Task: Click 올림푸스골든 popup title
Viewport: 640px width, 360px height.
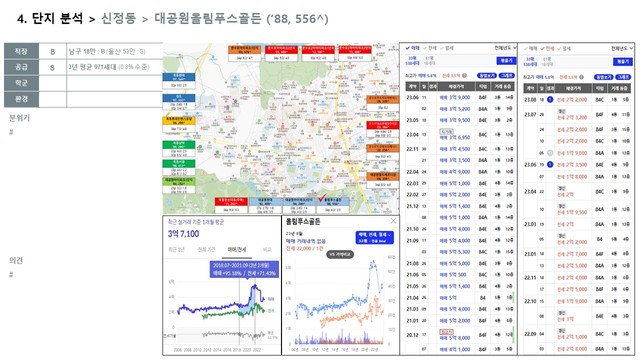Action: point(303,222)
